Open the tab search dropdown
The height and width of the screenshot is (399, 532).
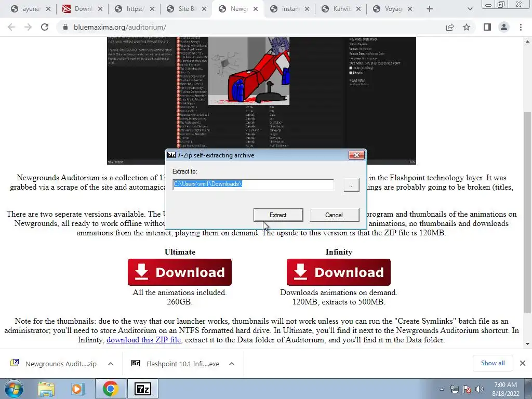[470, 9]
